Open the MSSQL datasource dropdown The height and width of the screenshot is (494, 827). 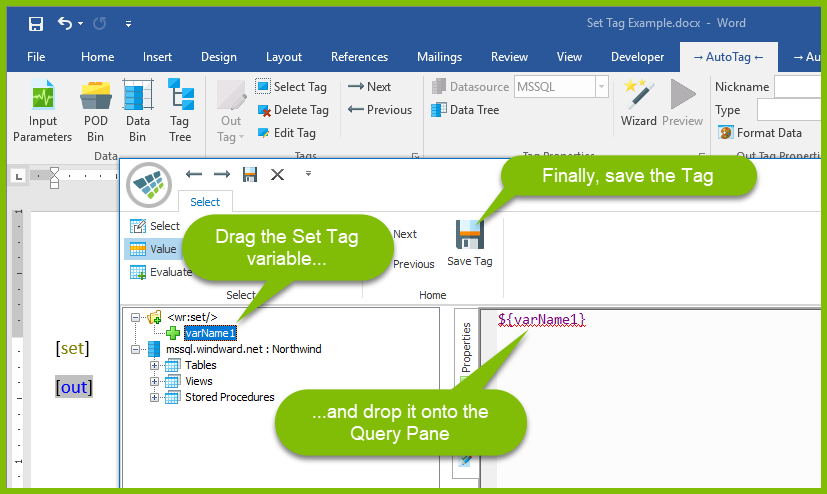click(601, 86)
